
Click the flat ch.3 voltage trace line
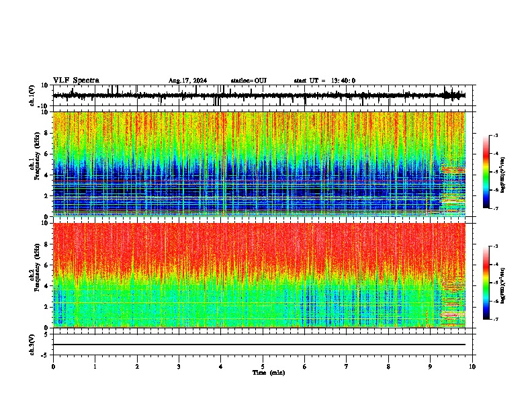point(259,345)
